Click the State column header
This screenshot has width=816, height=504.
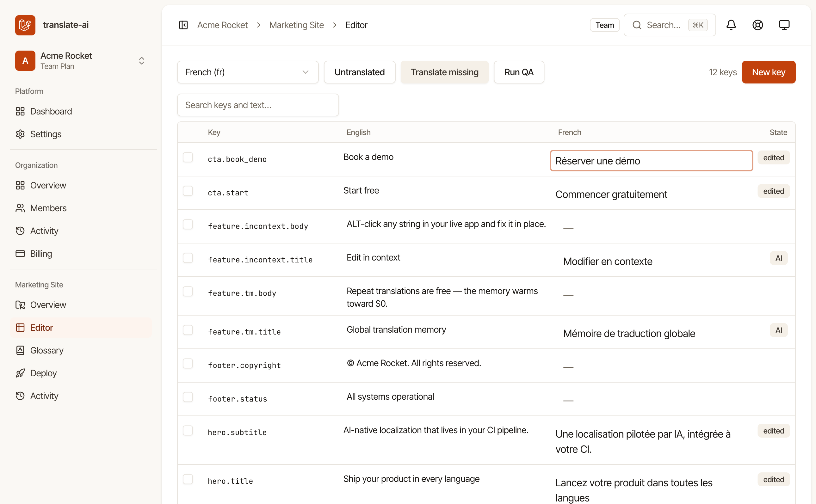[x=778, y=132]
